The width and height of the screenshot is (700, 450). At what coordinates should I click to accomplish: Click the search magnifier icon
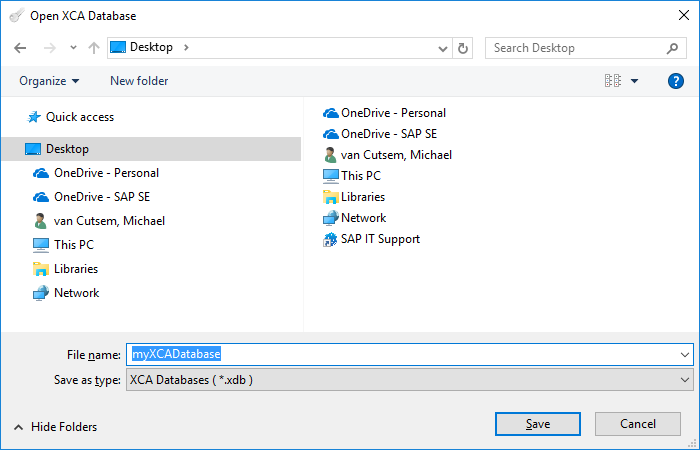click(x=673, y=48)
